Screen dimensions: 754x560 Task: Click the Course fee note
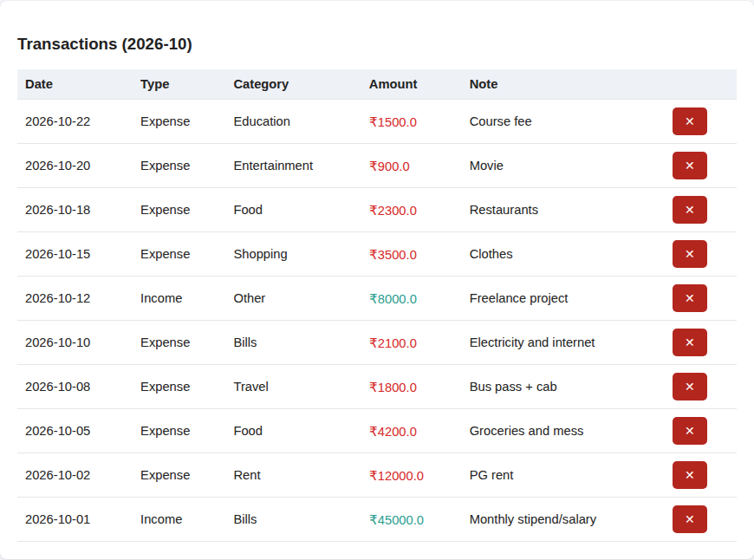tap(501, 121)
